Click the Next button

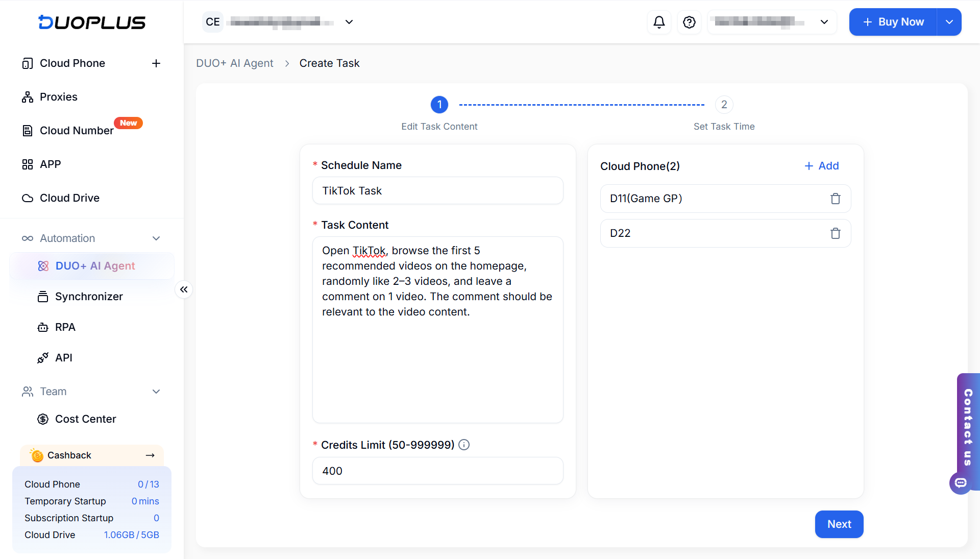click(x=839, y=524)
